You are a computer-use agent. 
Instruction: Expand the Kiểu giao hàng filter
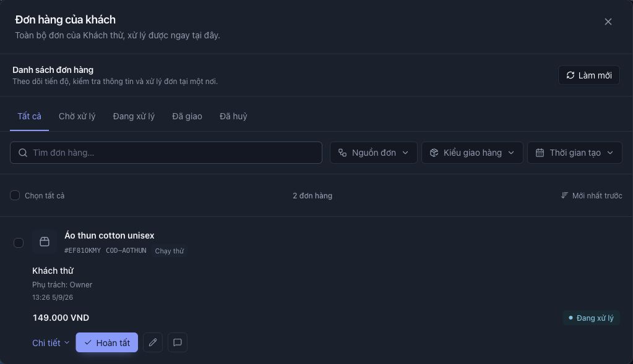[472, 153]
